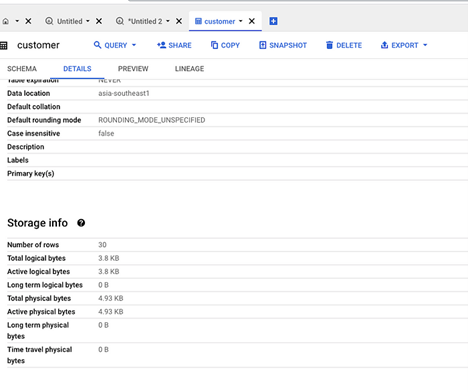The image size is (468, 392).
Task: Open the Untitled tab dropdown arrow
Action: (x=88, y=21)
